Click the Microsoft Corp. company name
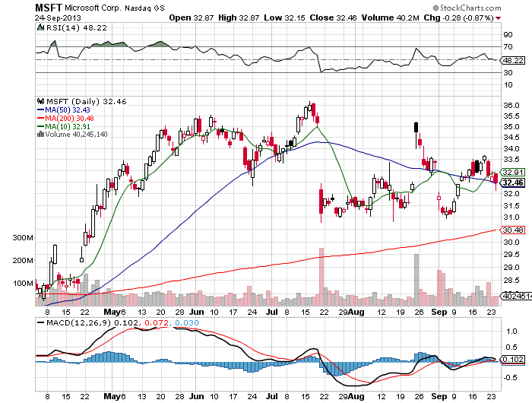Screen dimensions: 532x403 (x=93, y=8)
